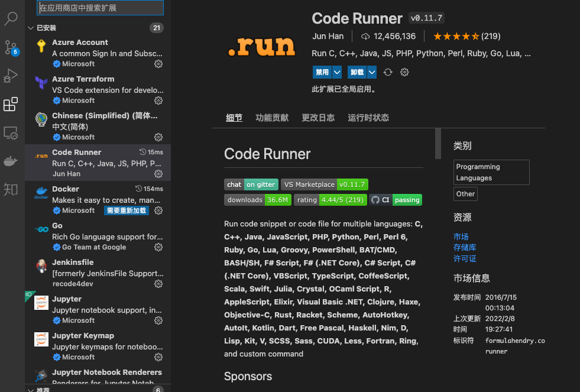
Task: Focus the extension search box 在应用商店中搜索扩展
Action: 101,8
